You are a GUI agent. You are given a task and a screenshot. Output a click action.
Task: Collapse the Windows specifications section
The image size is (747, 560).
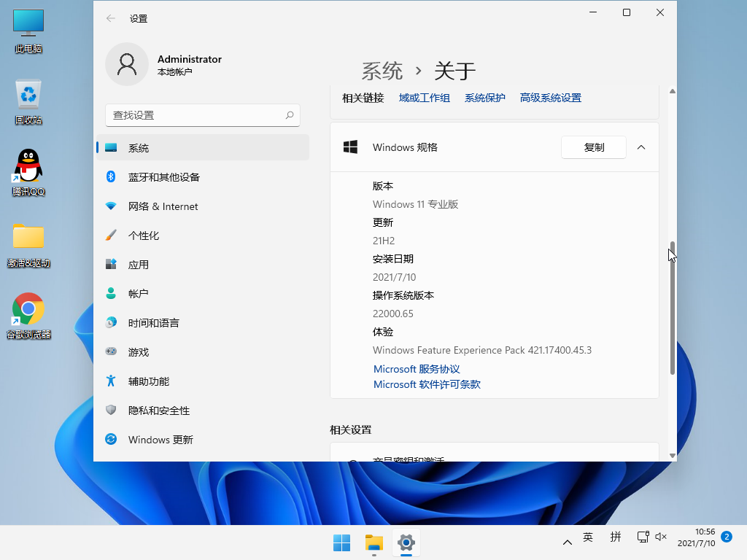pyautogui.click(x=641, y=147)
